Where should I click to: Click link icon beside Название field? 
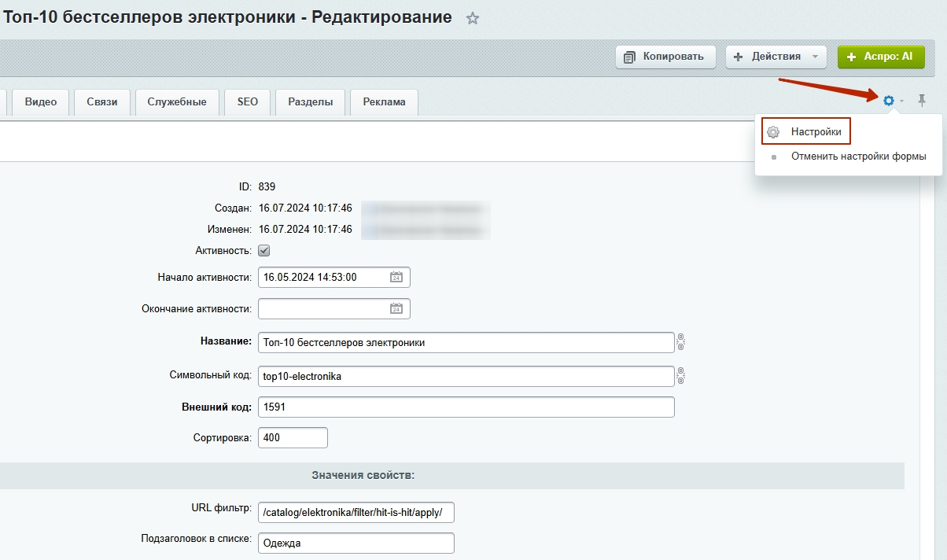pos(681,342)
